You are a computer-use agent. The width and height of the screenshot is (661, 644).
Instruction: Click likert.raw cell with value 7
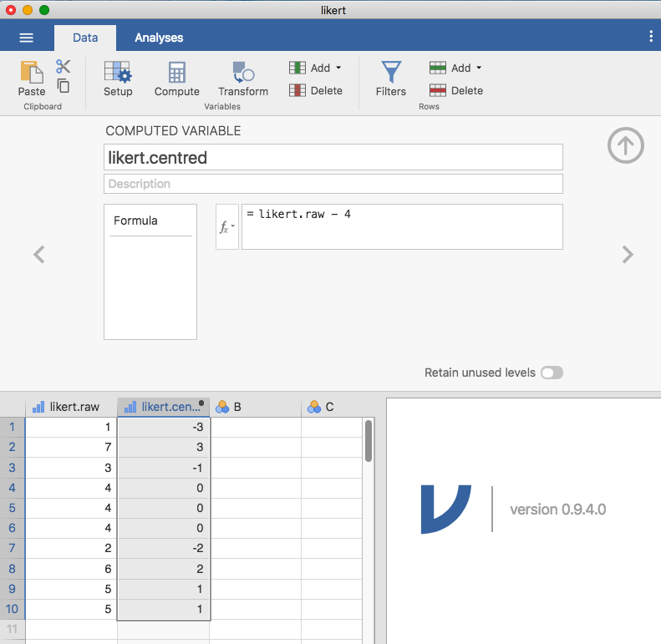pyautogui.click(x=71, y=448)
